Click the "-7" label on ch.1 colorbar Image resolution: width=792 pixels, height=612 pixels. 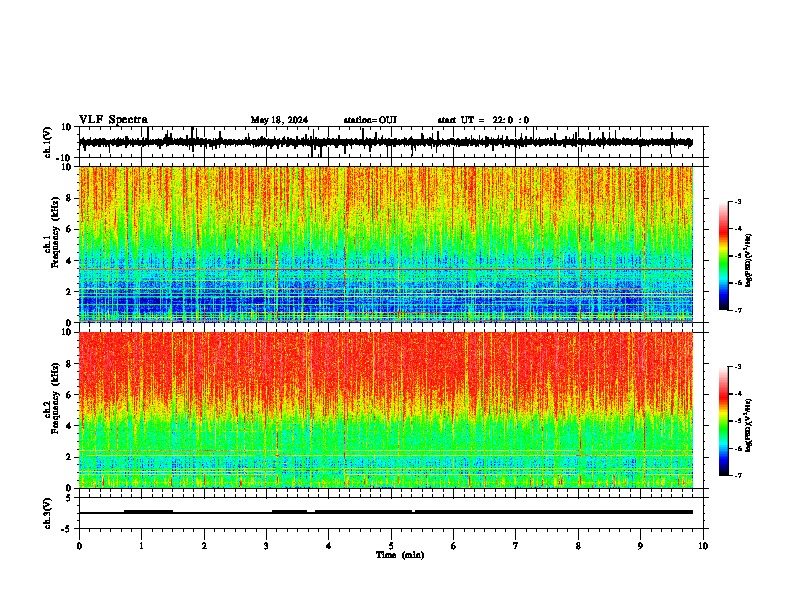pos(738,310)
